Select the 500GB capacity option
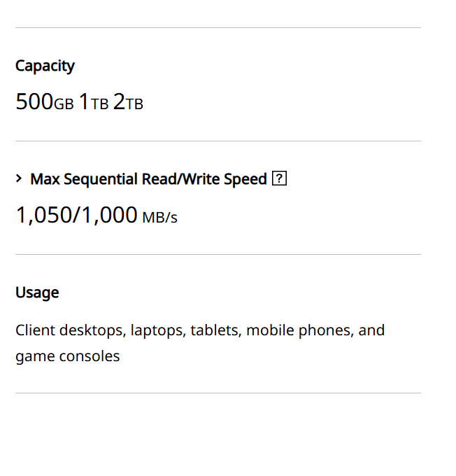 pyautogui.click(x=44, y=102)
